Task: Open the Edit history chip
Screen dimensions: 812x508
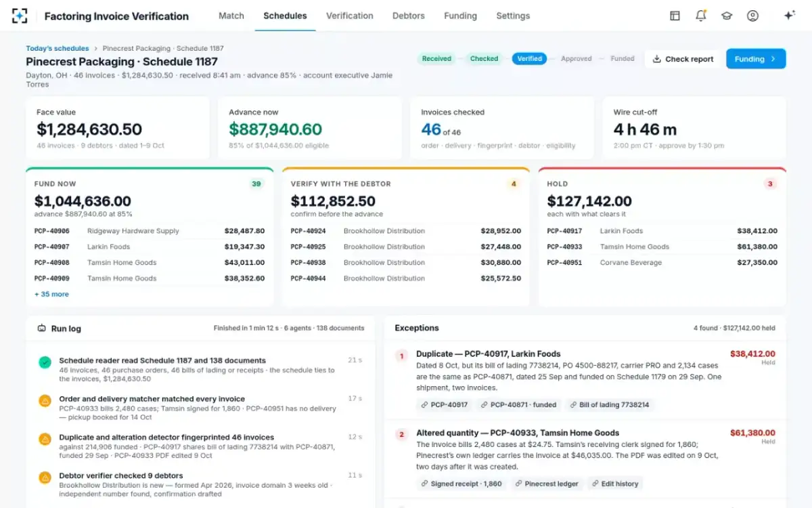Action: (614, 484)
